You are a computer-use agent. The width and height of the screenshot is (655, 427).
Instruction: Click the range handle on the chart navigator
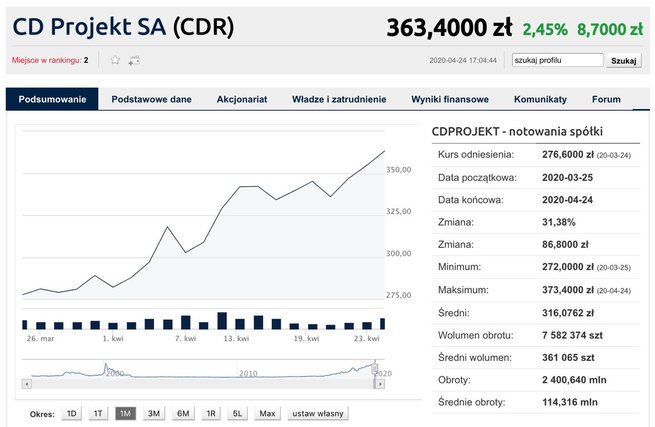coord(375,369)
